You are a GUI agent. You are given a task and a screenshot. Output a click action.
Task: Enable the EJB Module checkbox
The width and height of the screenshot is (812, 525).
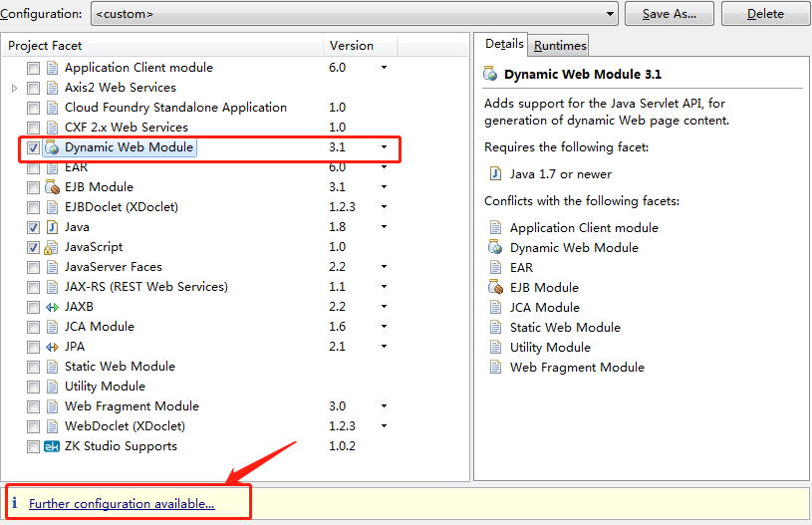click(33, 188)
